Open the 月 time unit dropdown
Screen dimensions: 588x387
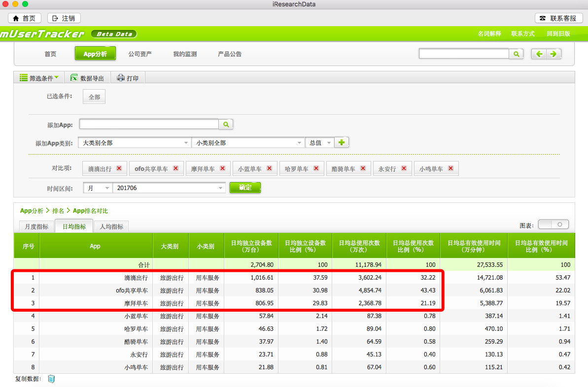[98, 188]
